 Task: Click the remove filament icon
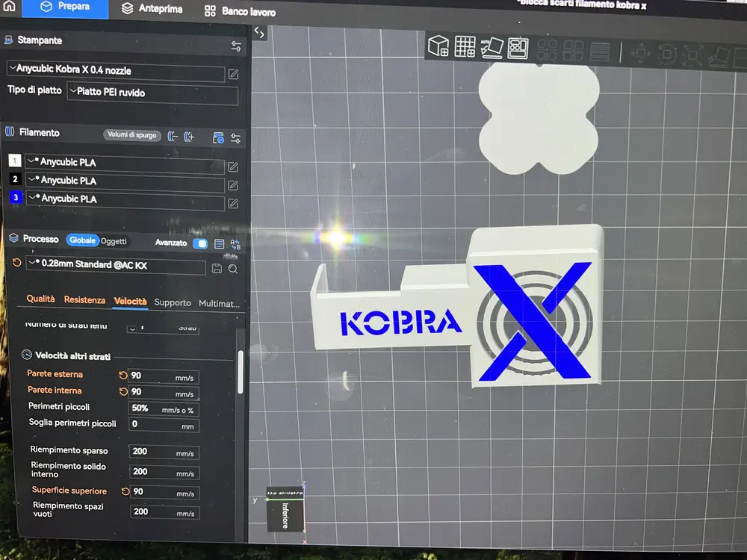pos(173,137)
